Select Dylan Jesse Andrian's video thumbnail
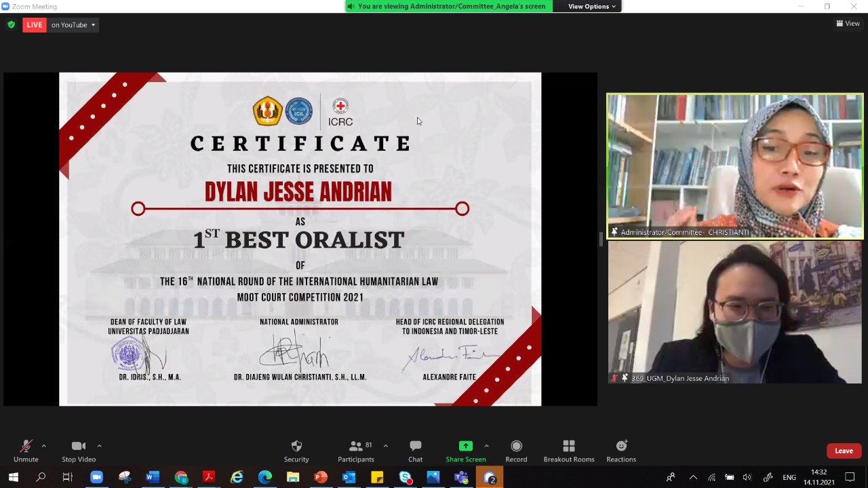This screenshot has width=868, height=488. click(x=734, y=312)
